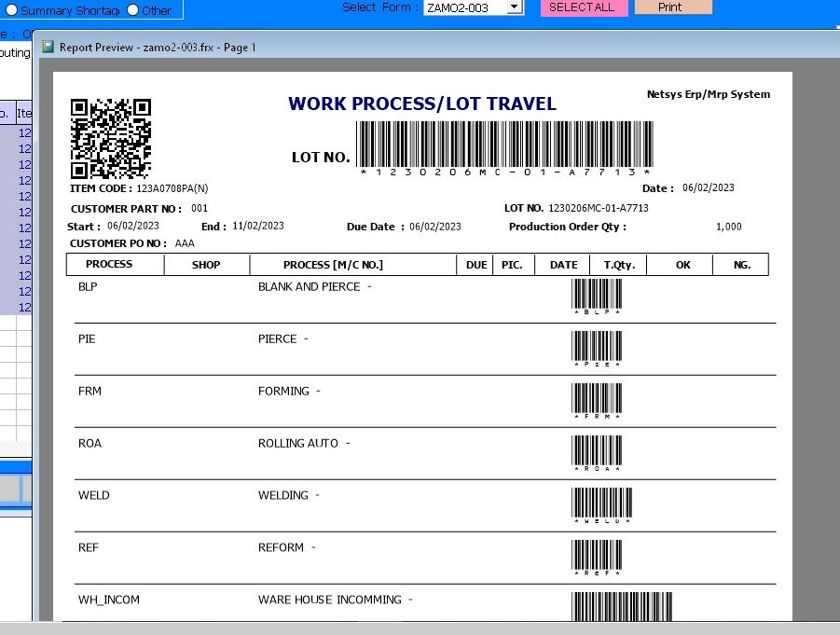Click the ROA process barcode
This screenshot has width=840, height=635.
pos(597,451)
